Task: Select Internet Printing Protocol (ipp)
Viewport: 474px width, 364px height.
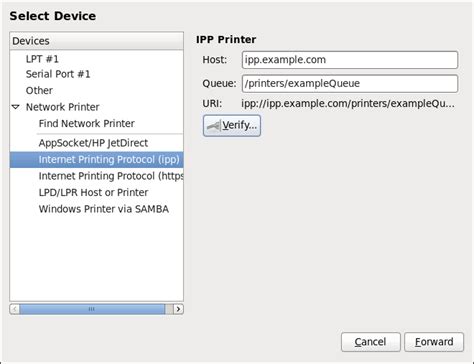Action: click(97, 160)
